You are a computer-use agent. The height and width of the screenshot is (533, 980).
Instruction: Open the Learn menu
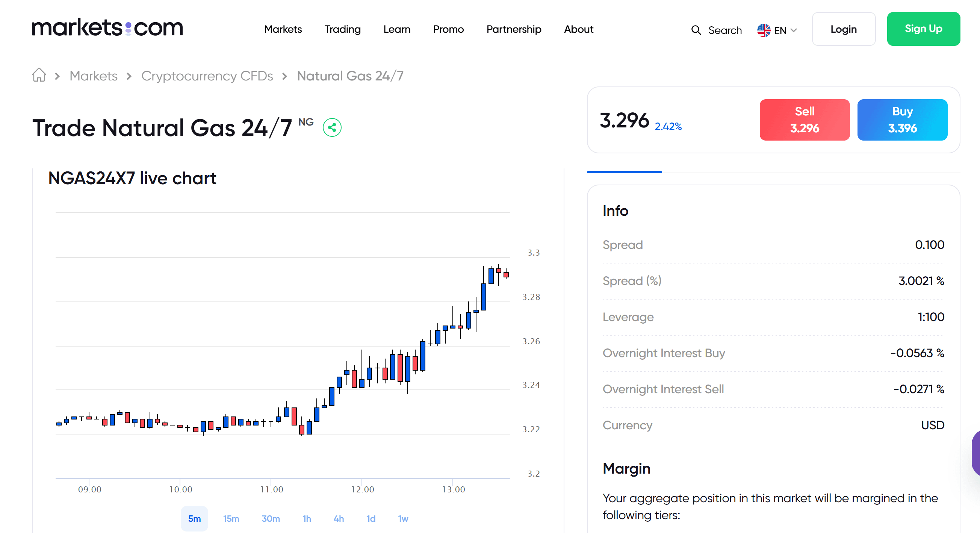397,29
